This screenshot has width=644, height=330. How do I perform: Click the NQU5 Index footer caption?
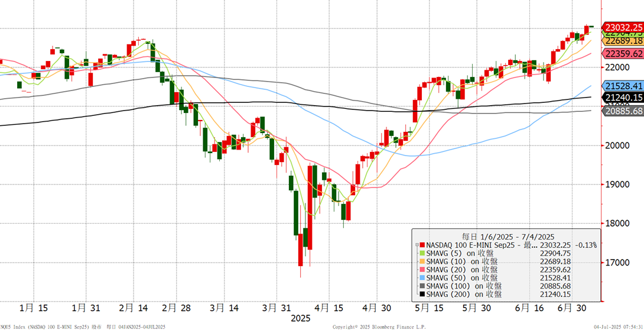point(83,326)
